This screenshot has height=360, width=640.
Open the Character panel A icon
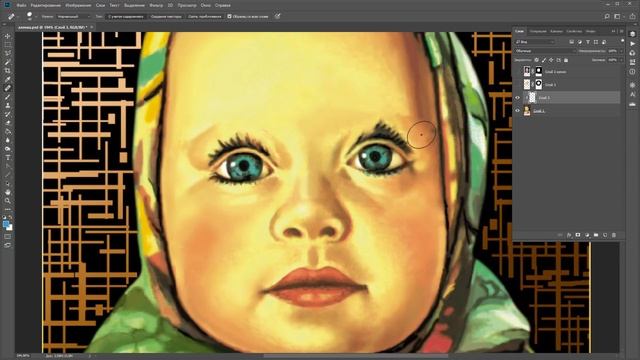point(632,94)
